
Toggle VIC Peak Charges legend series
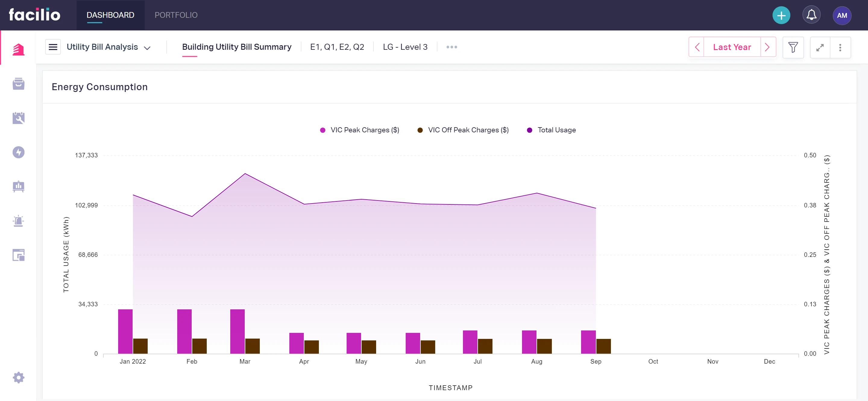360,130
